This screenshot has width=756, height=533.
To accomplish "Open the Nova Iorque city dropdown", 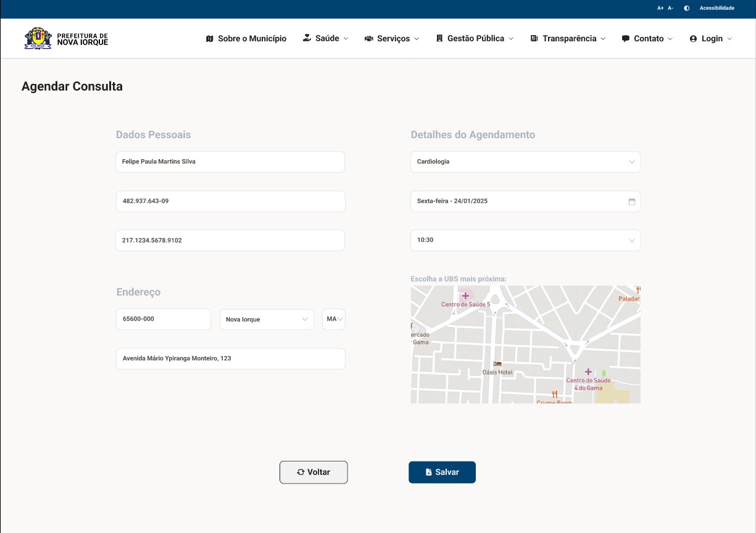I will point(267,319).
